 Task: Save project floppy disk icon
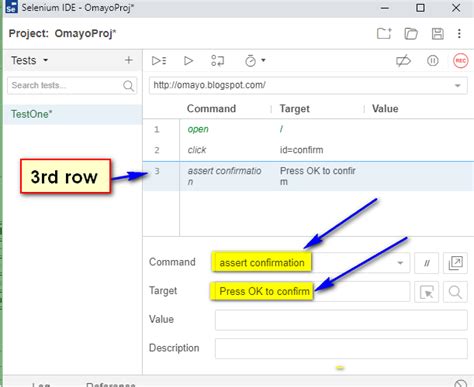coord(437,34)
